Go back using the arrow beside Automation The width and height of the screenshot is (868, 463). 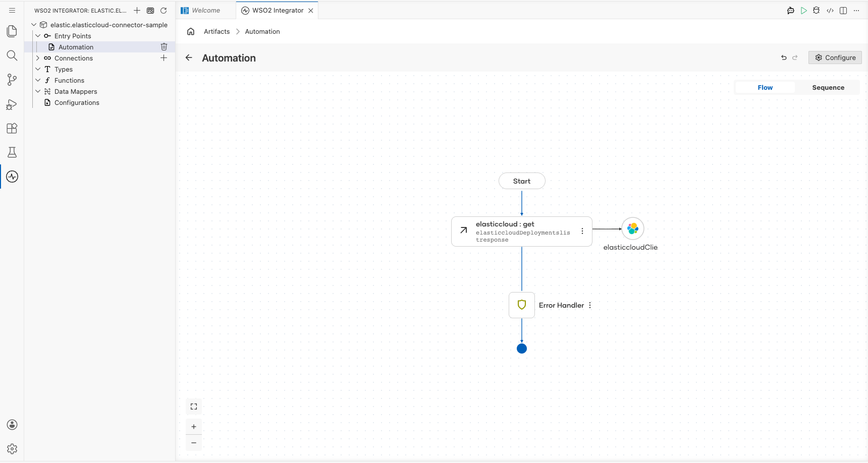(x=189, y=57)
